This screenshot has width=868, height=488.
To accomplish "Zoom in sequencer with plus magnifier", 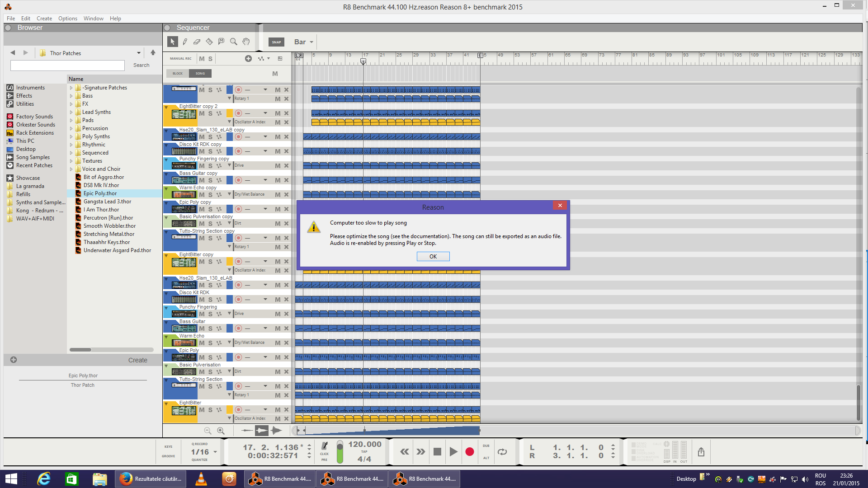I will point(221,431).
